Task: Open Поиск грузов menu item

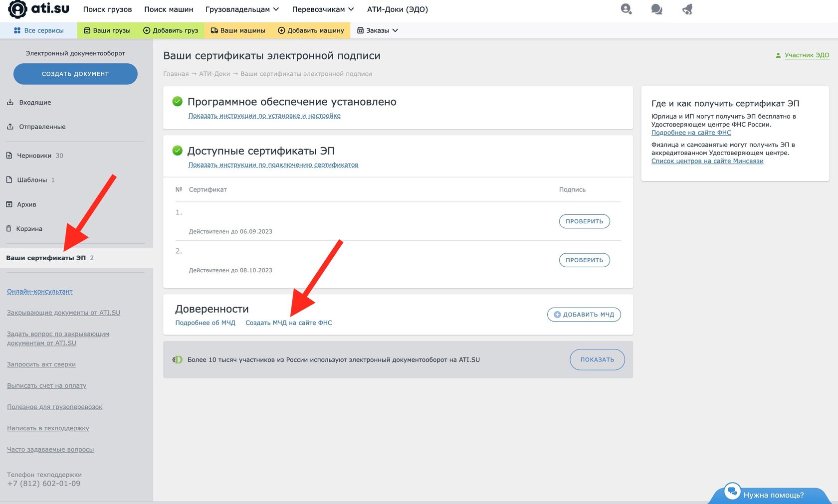Action: pos(107,9)
